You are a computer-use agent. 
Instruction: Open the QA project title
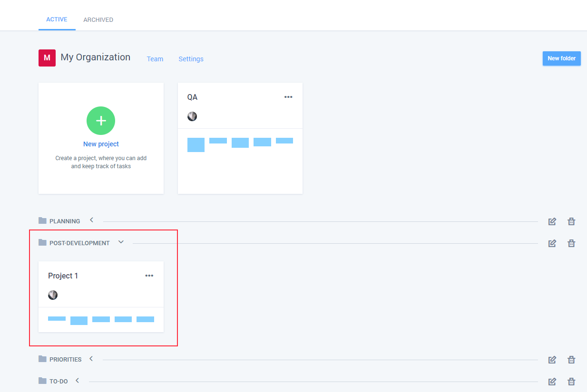(192, 97)
